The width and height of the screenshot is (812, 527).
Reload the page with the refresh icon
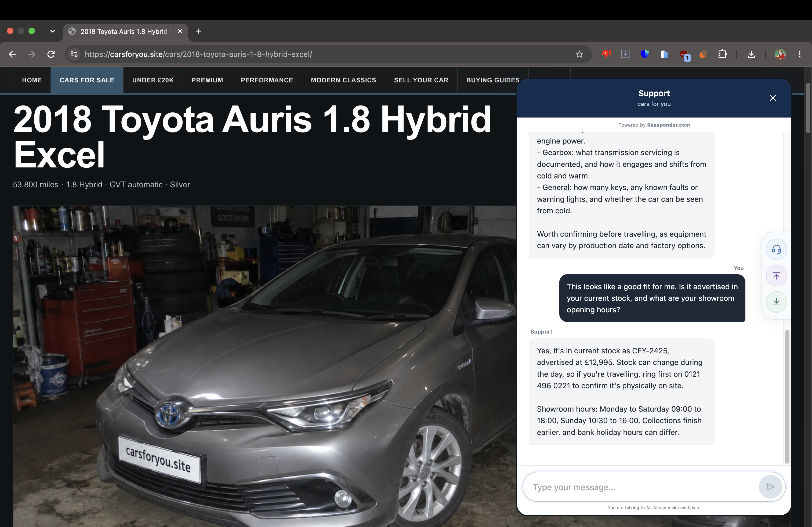(51, 54)
